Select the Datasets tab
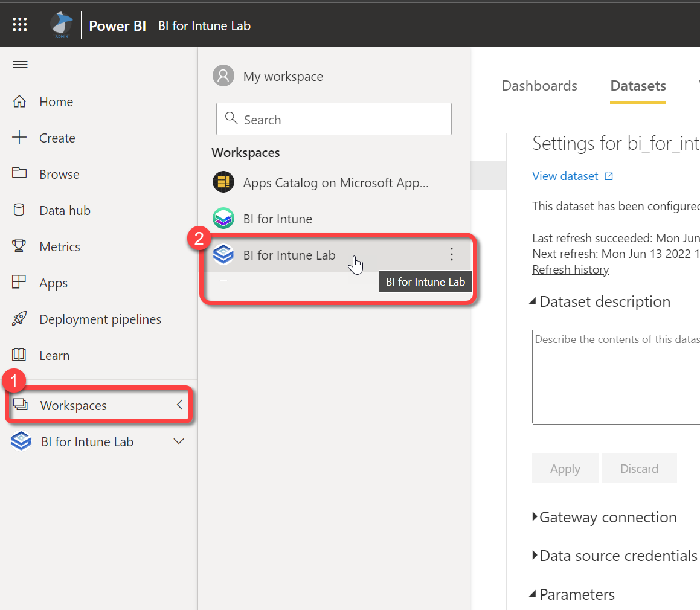The width and height of the screenshot is (700, 610). 638,86
